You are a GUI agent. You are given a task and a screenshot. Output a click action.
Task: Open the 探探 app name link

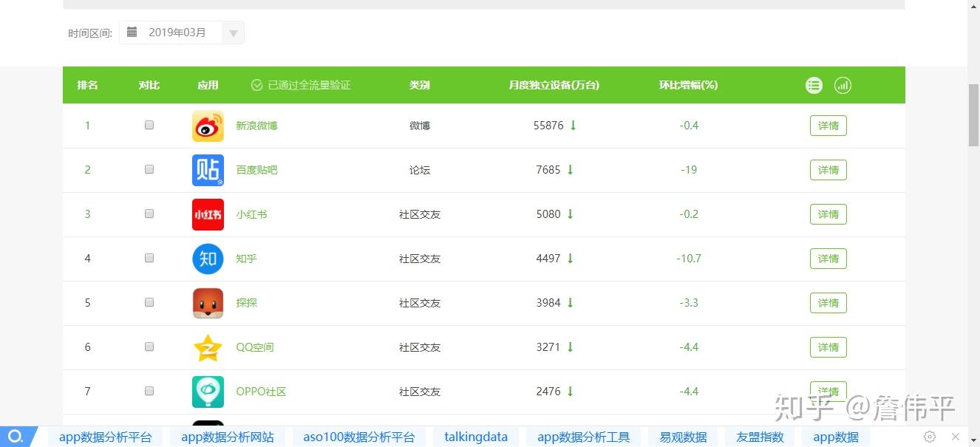(x=246, y=303)
